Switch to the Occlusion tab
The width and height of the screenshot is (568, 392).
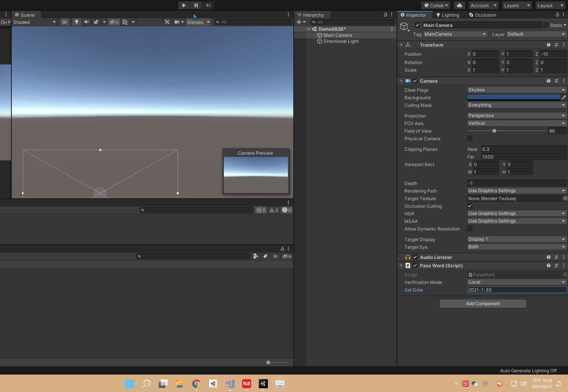[483, 15]
